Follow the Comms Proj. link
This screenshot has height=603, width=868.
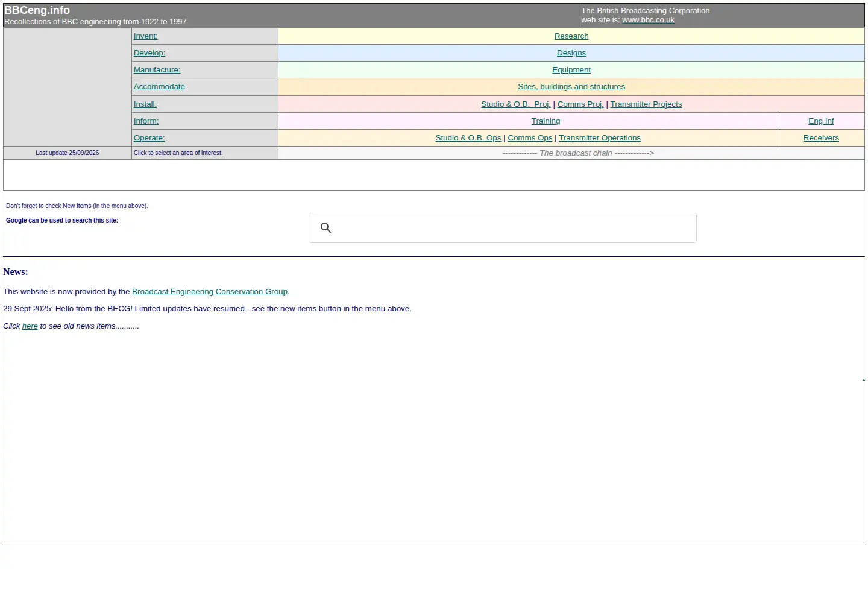click(x=580, y=104)
